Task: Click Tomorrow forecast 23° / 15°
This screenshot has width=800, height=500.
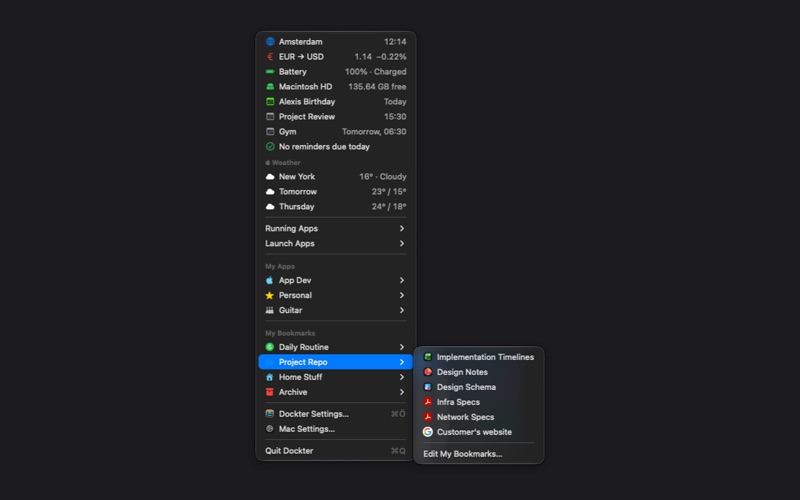Action: [x=389, y=191]
